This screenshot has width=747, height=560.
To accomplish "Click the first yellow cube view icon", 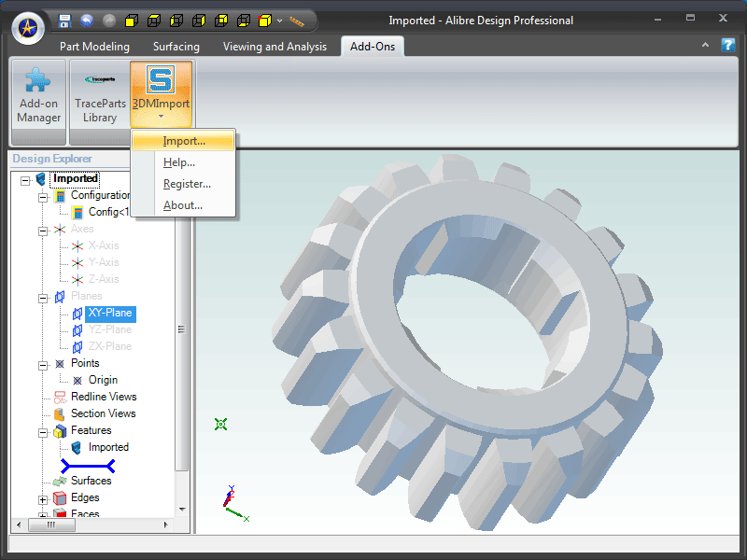I will click(132, 20).
